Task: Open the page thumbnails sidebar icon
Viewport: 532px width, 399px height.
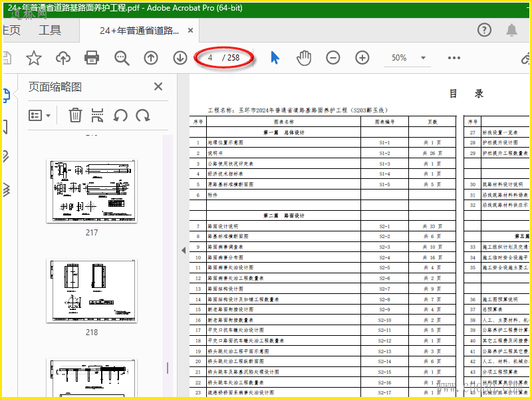Action: (6, 95)
